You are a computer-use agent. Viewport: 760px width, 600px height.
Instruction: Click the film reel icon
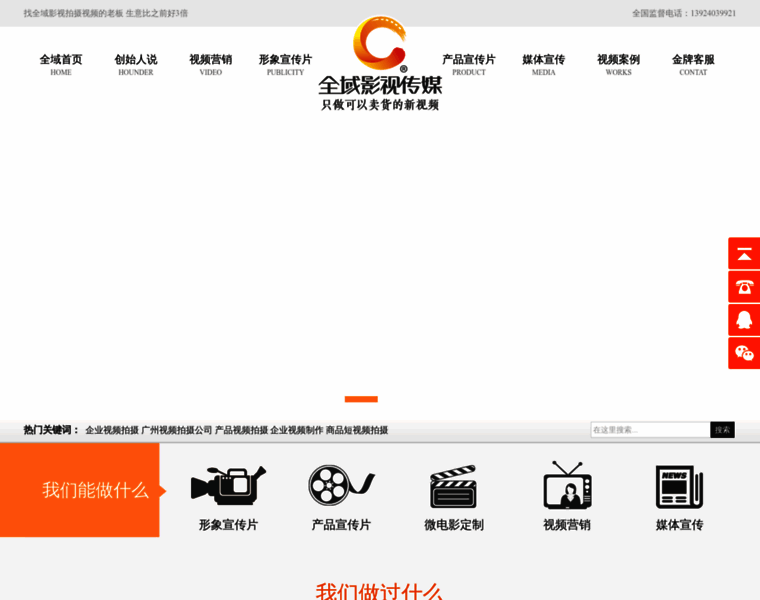(341, 485)
